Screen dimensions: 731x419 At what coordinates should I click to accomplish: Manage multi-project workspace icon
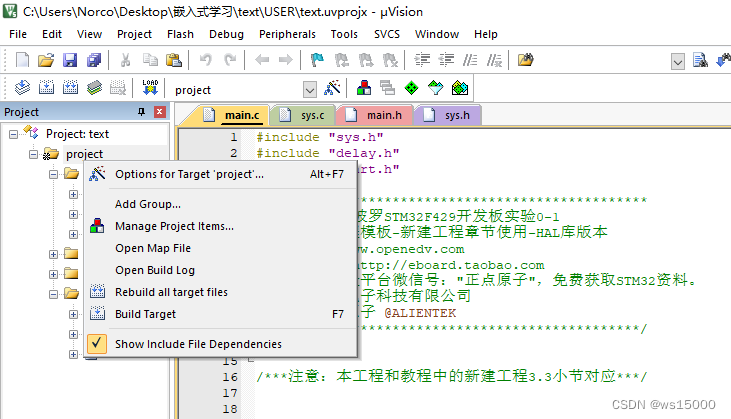pyautogui.click(x=387, y=87)
